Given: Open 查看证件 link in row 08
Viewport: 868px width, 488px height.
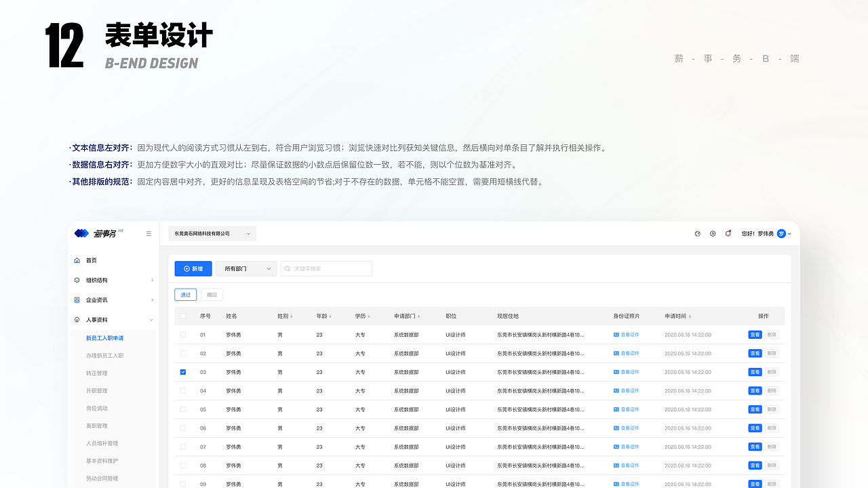Looking at the screenshot, I should [630, 466].
